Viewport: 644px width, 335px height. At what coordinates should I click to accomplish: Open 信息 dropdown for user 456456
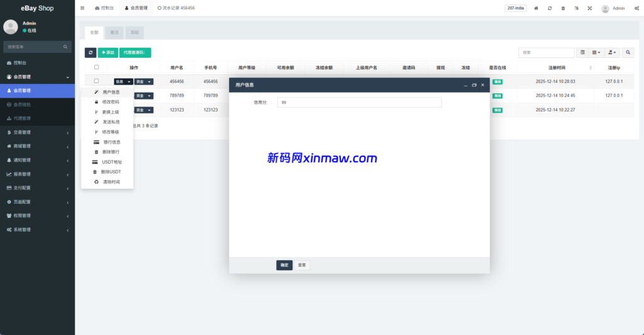point(123,82)
